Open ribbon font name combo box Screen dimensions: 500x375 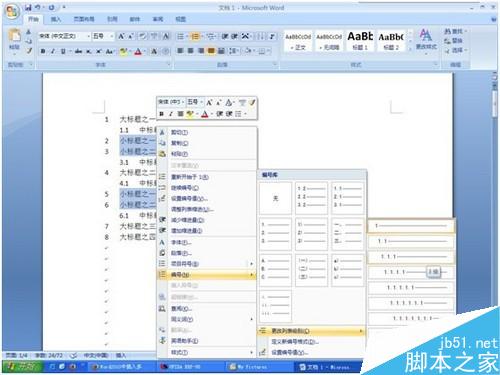click(64, 36)
